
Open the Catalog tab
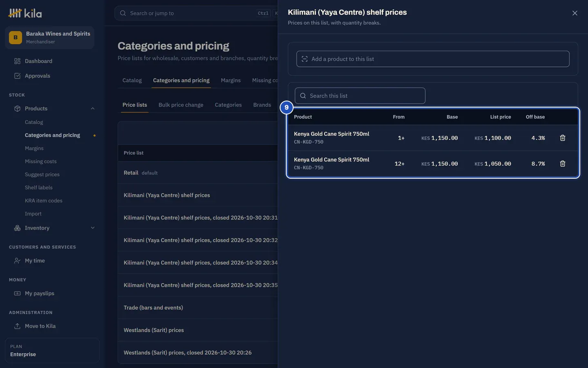pyautogui.click(x=132, y=80)
